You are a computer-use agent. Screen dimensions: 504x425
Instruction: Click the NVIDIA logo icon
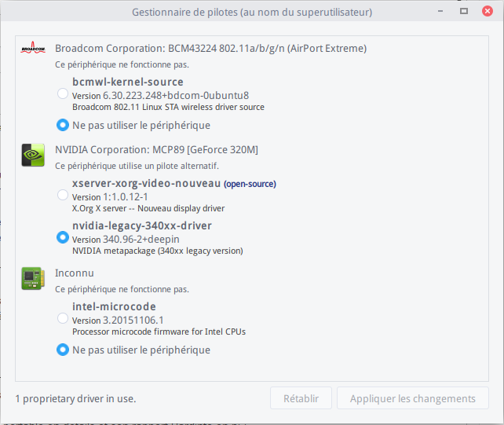pyautogui.click(x=33, y=155)
